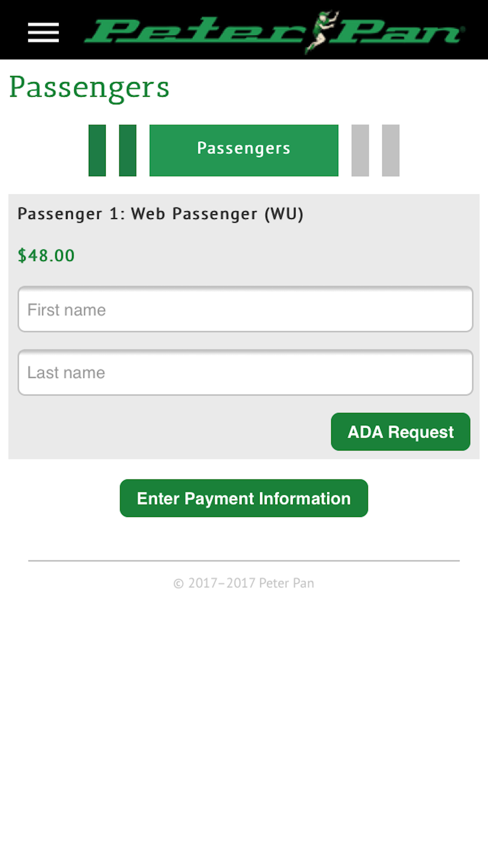Select the Passengers progress step tab

[244, 150]
